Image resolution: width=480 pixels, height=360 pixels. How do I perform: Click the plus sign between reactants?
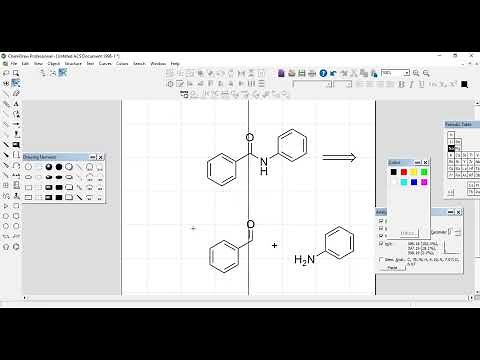tap(274, 245)
